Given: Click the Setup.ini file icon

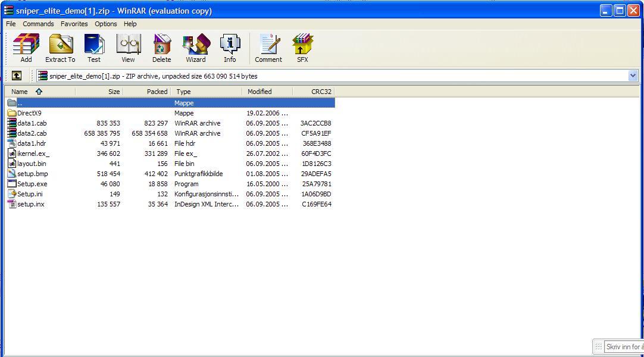Looking at the screenshot, I should coord(12,194).
